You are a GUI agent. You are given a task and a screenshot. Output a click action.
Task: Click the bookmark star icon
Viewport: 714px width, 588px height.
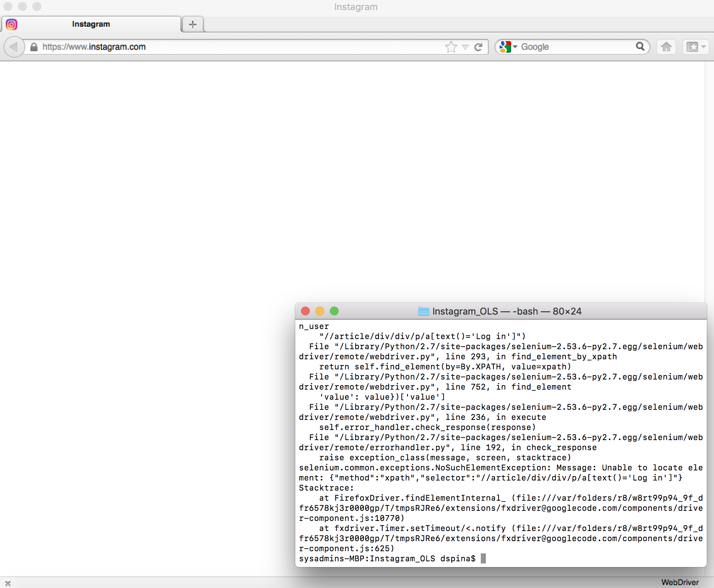[x=451, y=47]
